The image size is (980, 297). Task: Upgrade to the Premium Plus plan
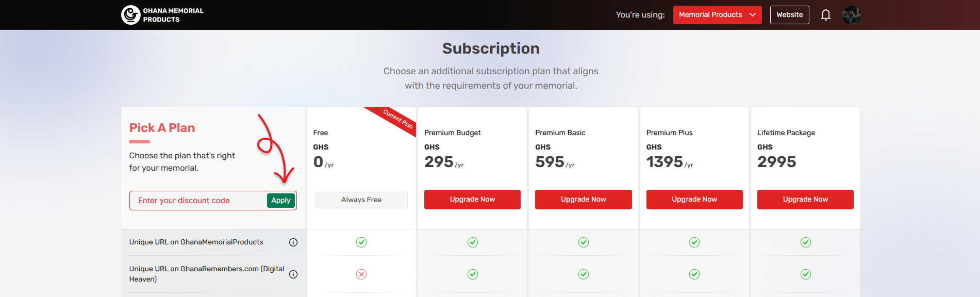coord(694,200)
